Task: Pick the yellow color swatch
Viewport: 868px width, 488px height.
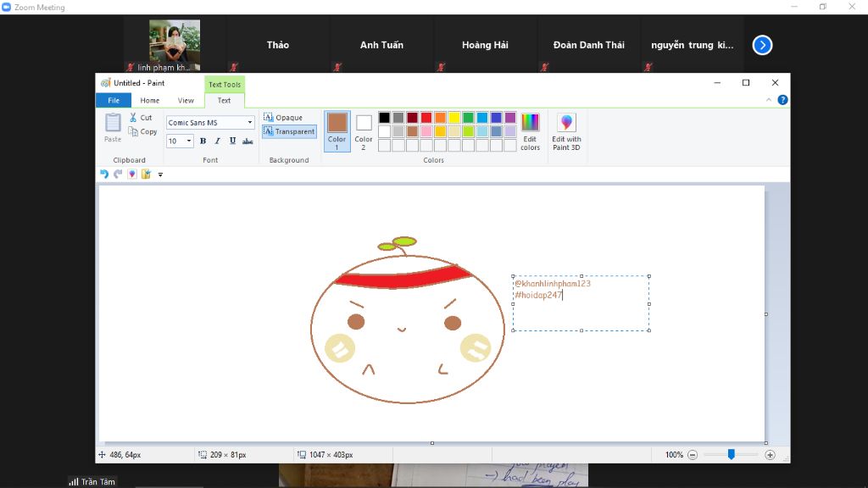Action: [x=454, y=117]
